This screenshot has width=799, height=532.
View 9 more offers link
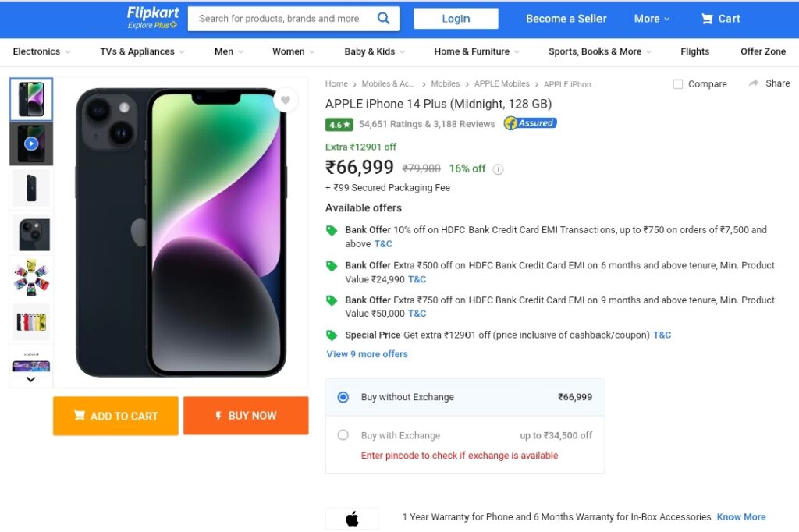point(367,353)
